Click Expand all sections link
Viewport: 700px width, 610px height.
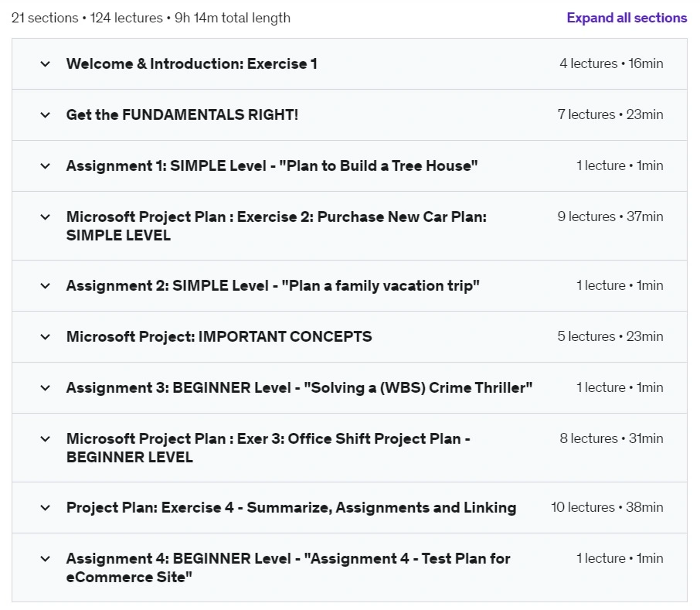(627, 18)
